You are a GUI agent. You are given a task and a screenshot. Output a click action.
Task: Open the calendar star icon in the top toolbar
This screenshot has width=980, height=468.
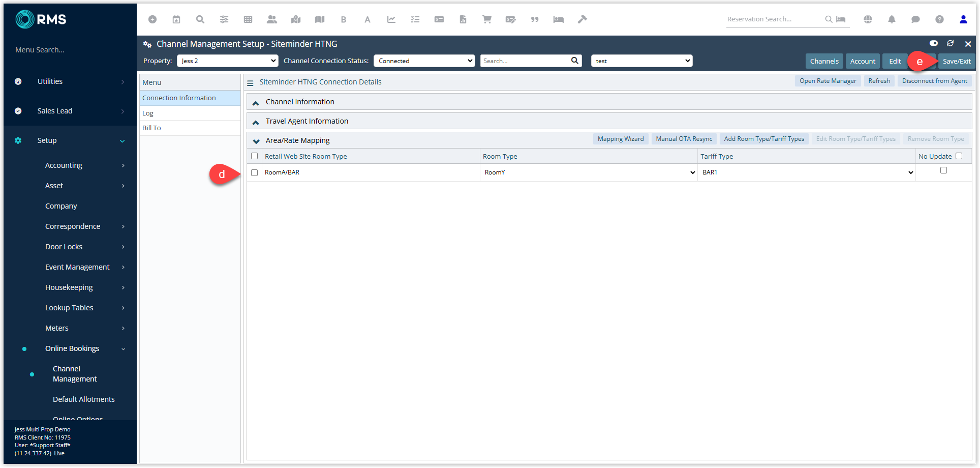(x=176, y=19)
